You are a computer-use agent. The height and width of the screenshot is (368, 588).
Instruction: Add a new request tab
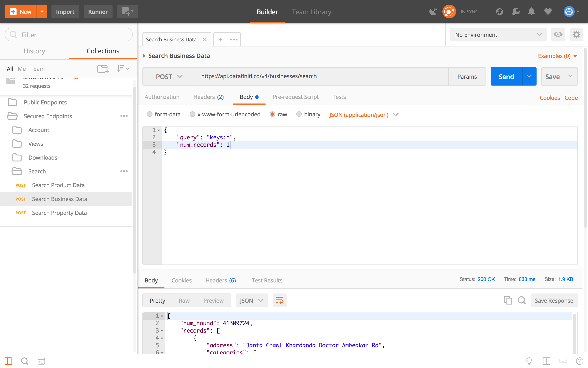click(220, 39)
